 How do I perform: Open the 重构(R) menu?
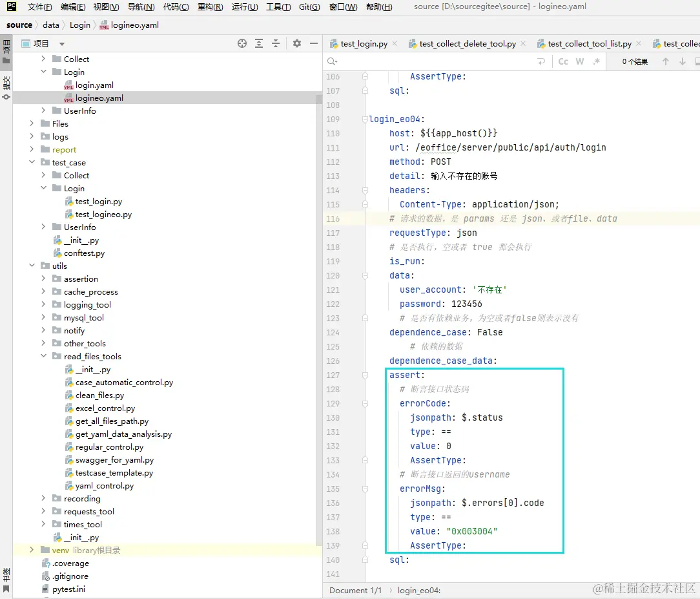pos(211,6)
